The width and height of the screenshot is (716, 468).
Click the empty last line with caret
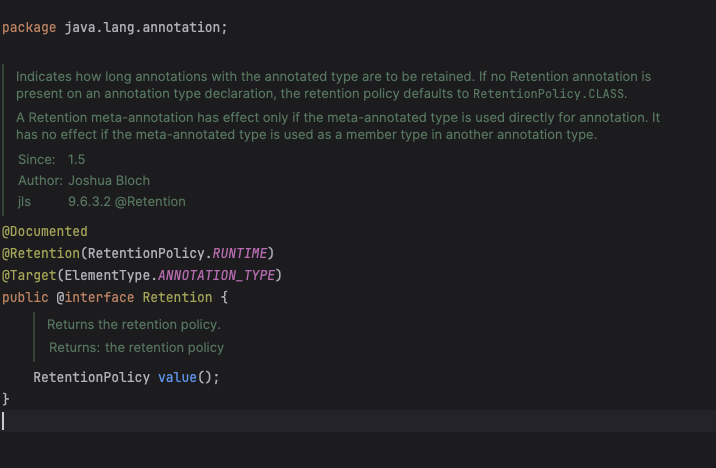point(358,421)
